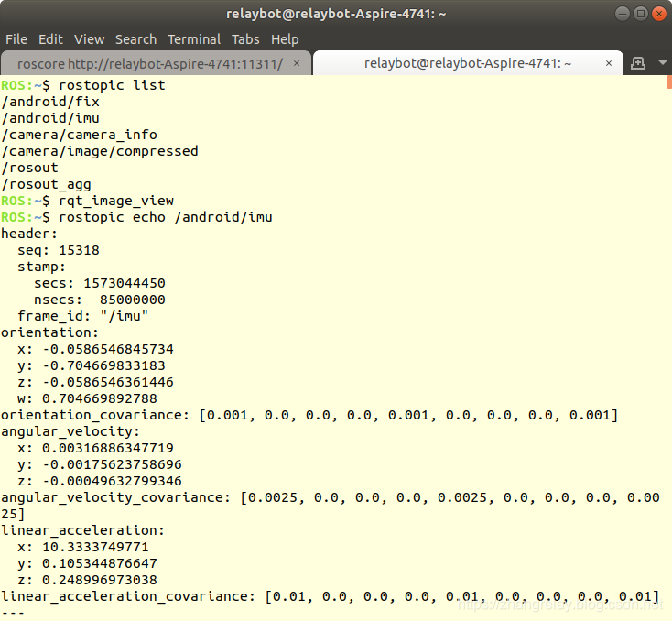The height and width of the screenshot is (621, 672).
Task: Click the new tab icon
Action: 638,63
